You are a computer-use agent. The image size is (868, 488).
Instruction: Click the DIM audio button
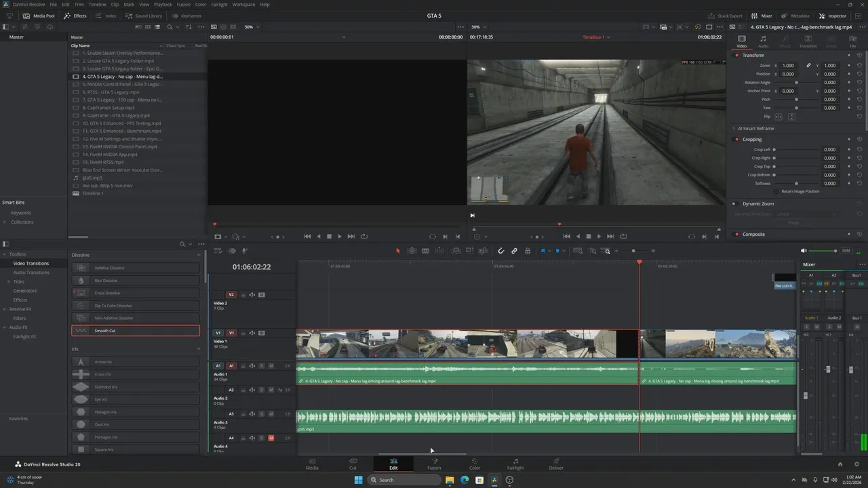pos(846,251)
